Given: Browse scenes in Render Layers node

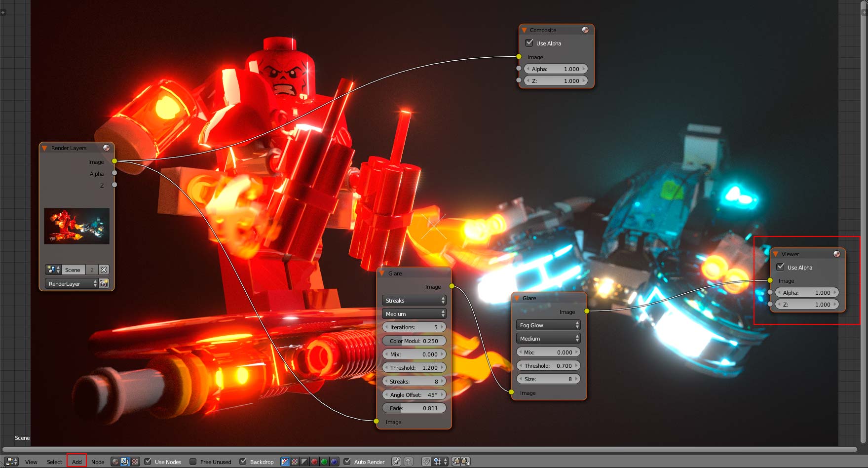Looking at the screenshot, I should coord(53,270).
